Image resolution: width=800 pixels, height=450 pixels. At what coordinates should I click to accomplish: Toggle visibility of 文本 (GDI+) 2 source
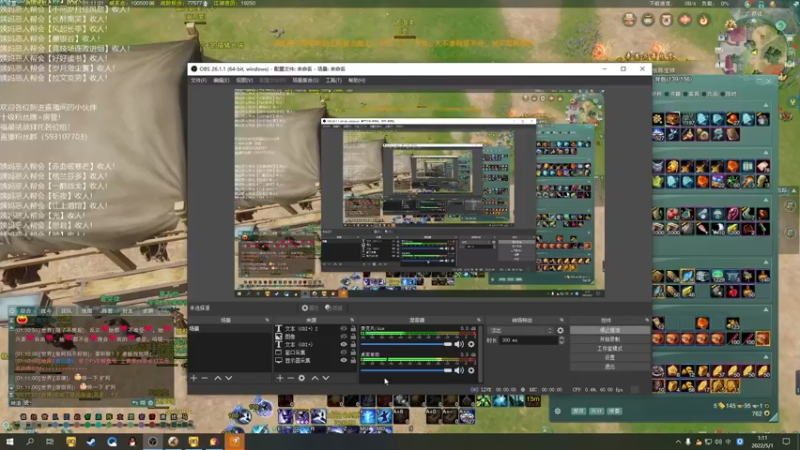[343, 329]
